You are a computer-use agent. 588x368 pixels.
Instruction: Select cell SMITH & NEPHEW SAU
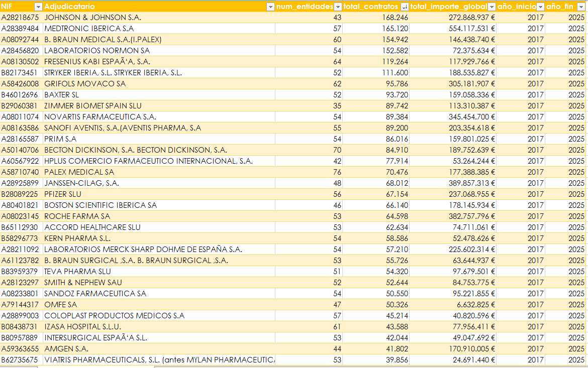(159, 283)
